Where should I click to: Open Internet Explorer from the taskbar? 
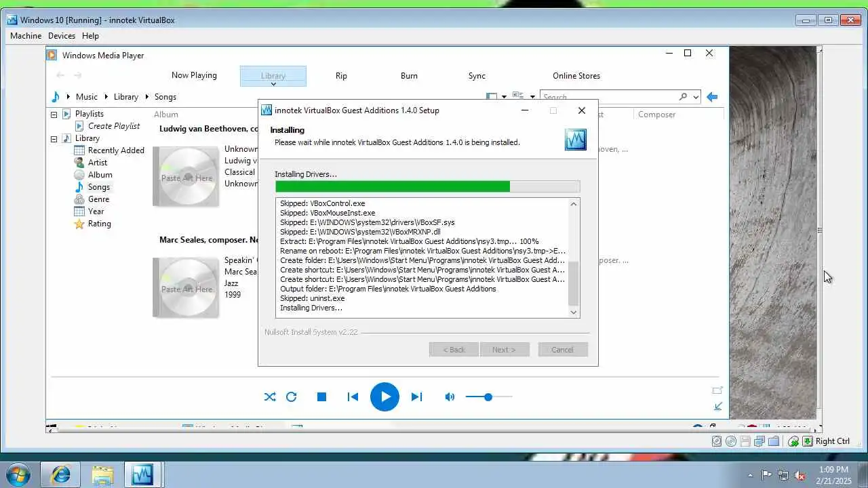pyautogui.click(x=60, y=474)
